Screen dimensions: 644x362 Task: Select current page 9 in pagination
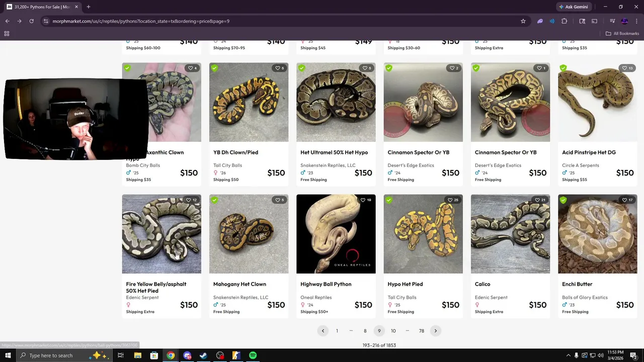pyautogui.click(x=379, y=331)
